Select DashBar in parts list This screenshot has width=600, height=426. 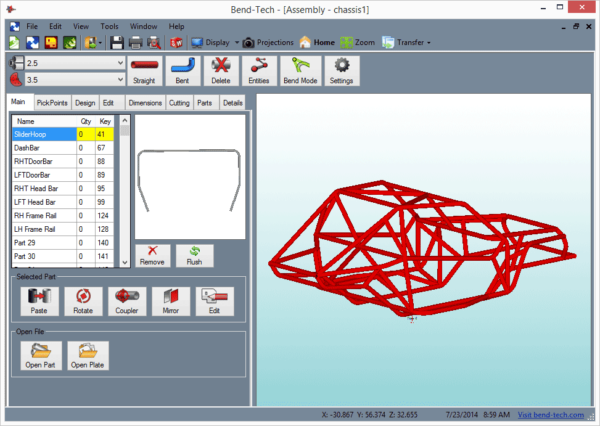[x=63, y=148]
